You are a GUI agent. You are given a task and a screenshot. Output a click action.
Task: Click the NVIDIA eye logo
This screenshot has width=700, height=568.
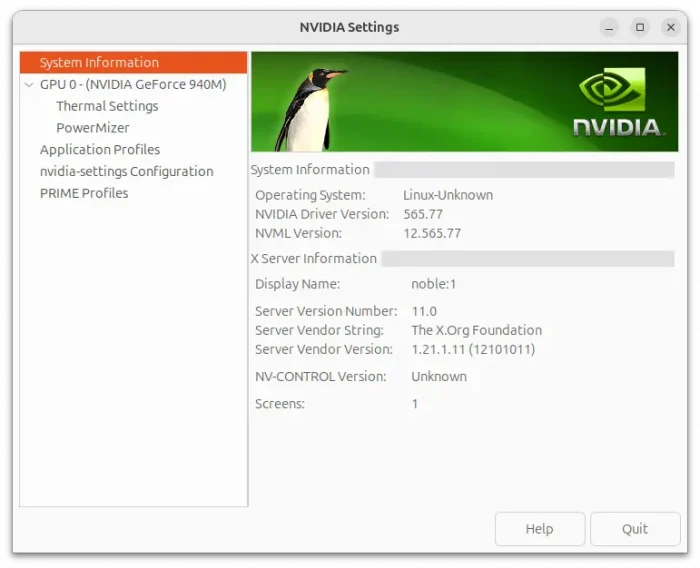pyautogui.click(x=612, y=89)
